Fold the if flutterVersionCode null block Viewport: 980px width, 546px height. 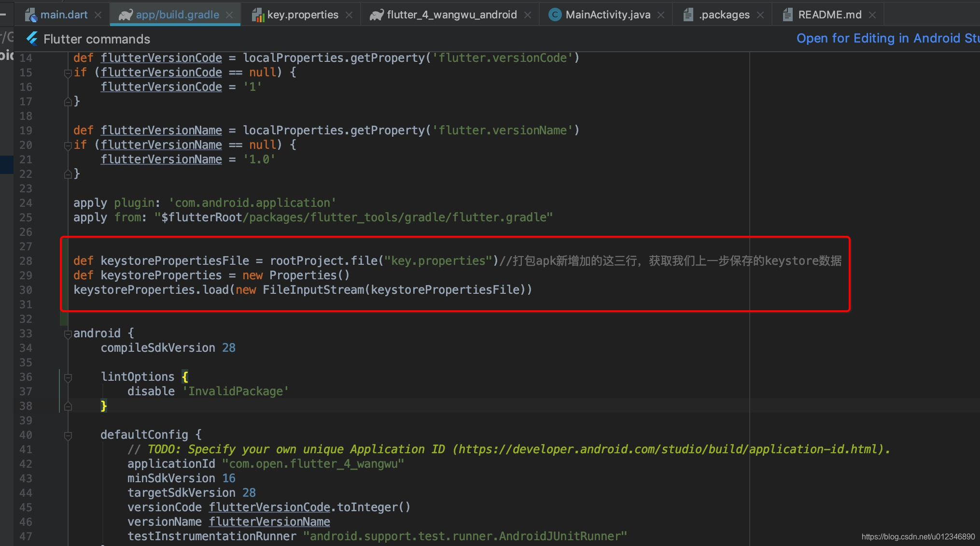pos(68,73)
